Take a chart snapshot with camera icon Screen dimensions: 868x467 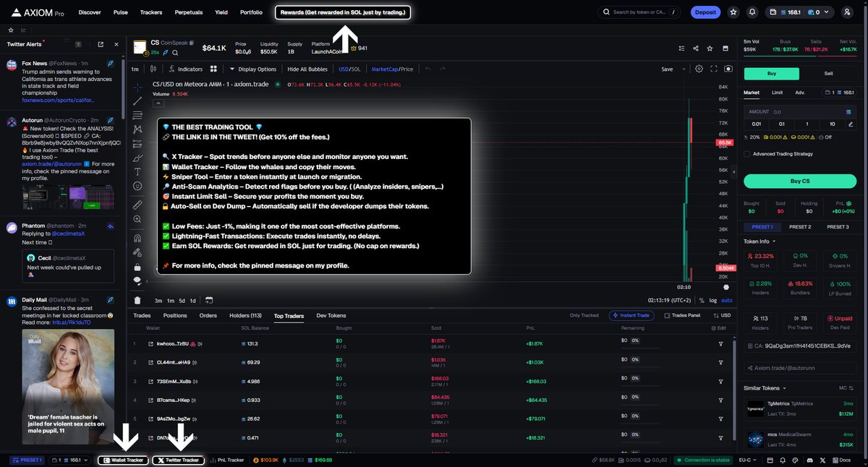coord(728,69)
